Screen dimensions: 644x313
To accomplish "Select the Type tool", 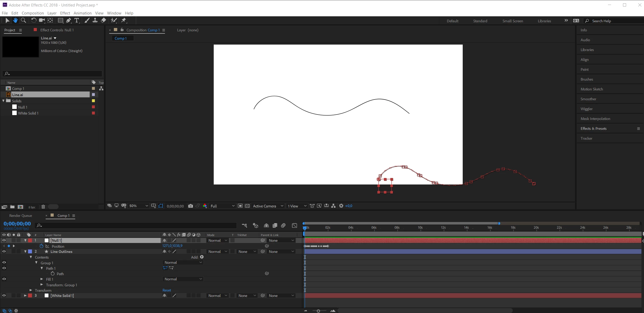I will click(77, 20).
